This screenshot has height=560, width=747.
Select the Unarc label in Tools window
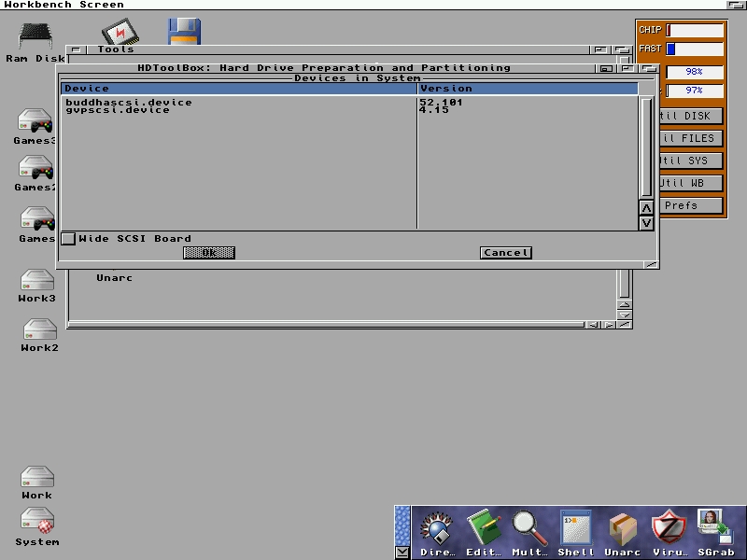[x=114, y=277]
